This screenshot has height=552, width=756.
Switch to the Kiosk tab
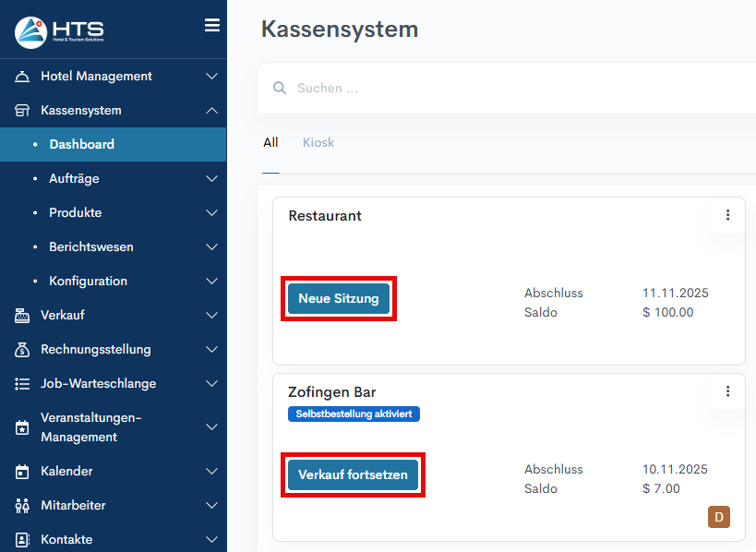point(318,143)
